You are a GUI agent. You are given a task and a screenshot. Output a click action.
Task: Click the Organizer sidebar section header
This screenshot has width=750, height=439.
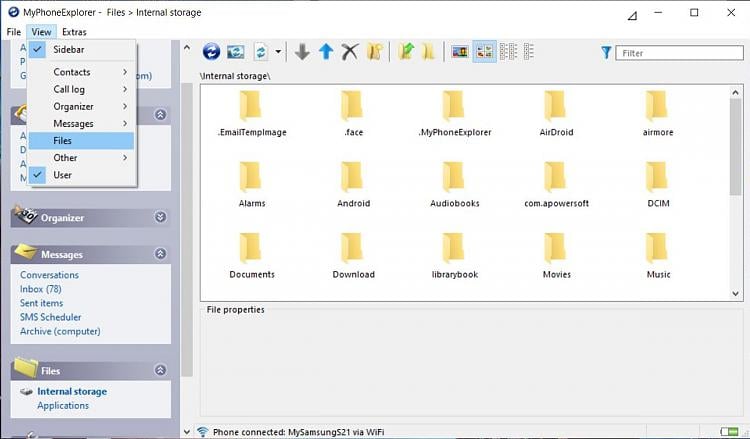click(90, 217)
